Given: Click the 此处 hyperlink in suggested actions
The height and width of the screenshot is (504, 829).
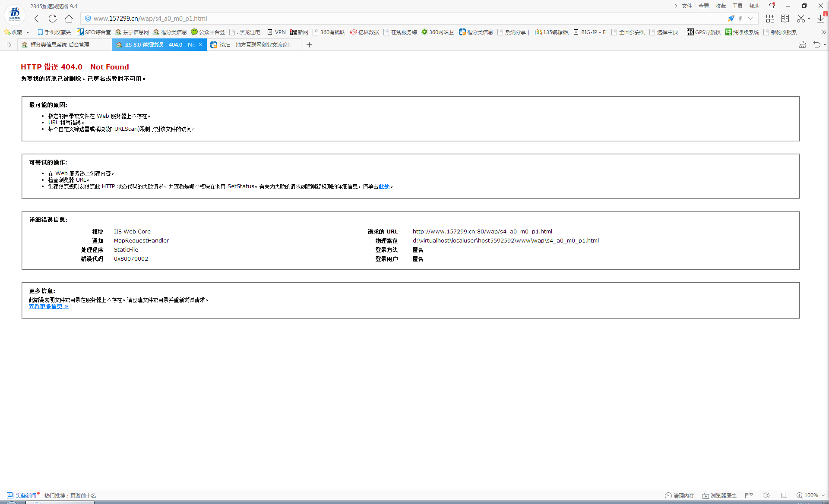Looking at the screenshot, I should coord(384,186).
